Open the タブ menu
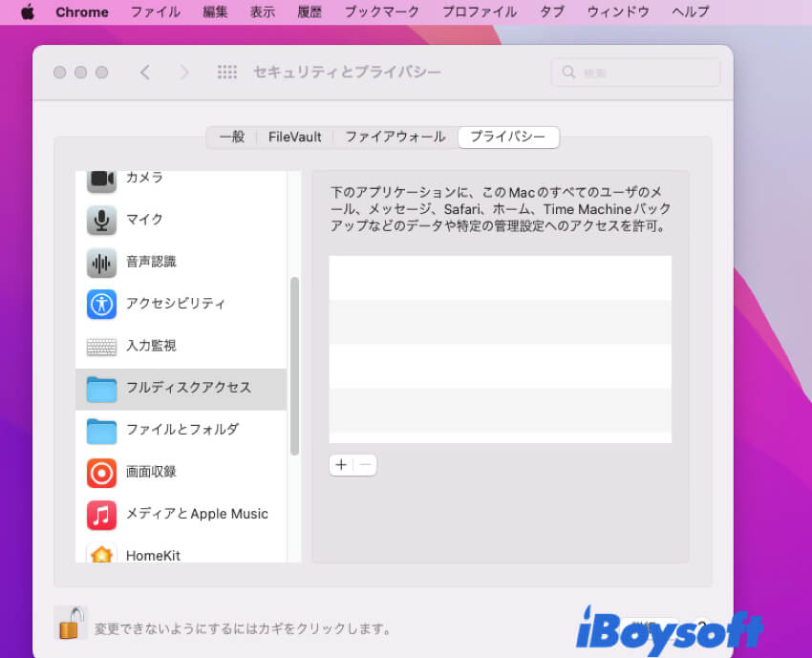The width and height of the screenshot is (812, 658). tap(552, 11)
